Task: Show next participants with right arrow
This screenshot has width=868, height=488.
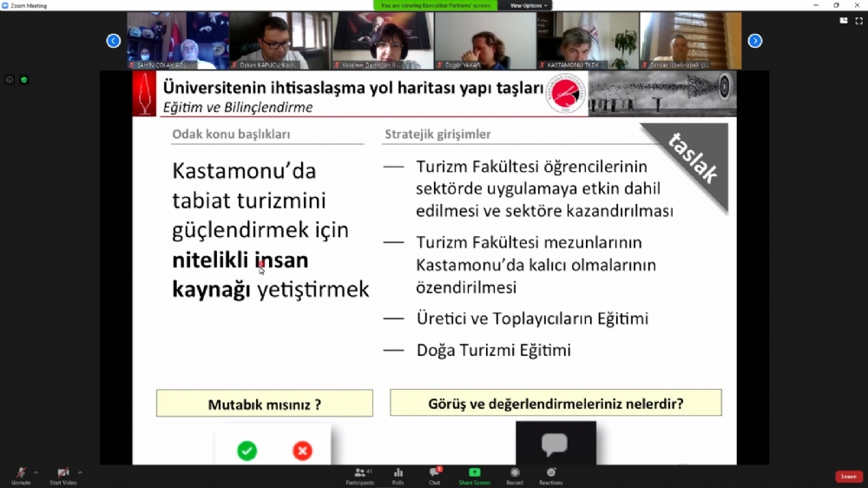Action: [x=754, y=41]
